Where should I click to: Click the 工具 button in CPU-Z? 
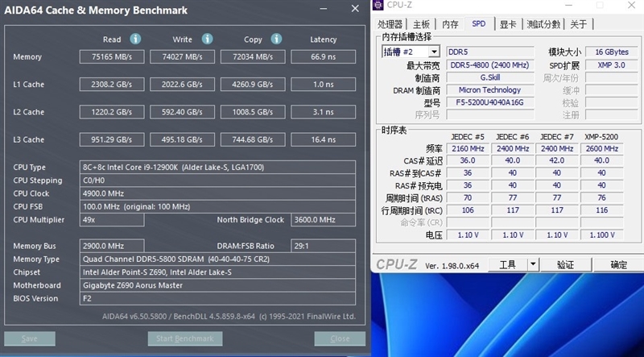coord(508,264)
